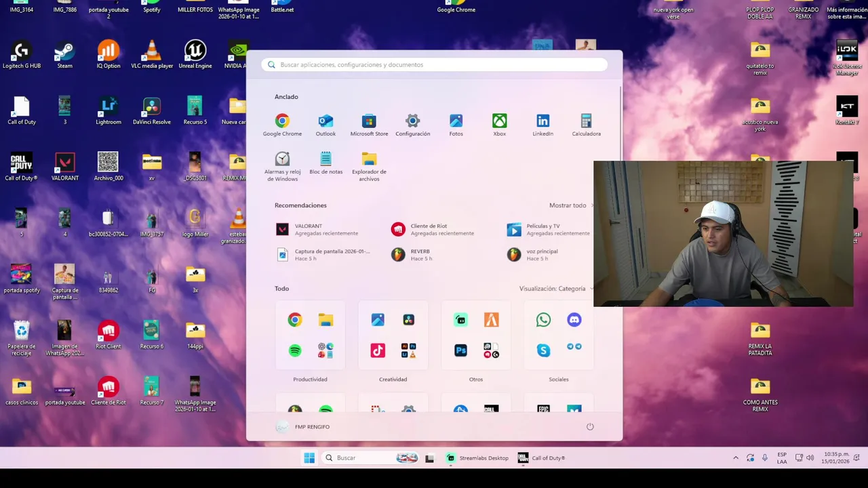Launch Microsoft Store from pinned apps
This screenshot has height=488, width=868.
click(x=369, y=125)
